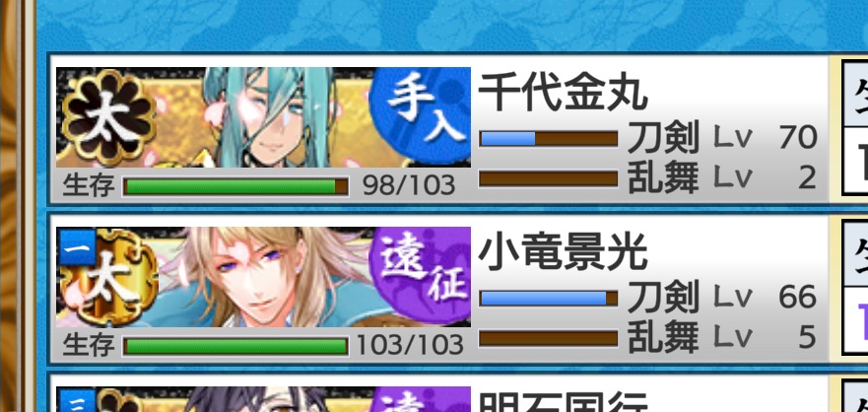This screenshot has height=412, width=868.
Task: Click the blue 手入 repair status badge
Action: pos(421,116)
